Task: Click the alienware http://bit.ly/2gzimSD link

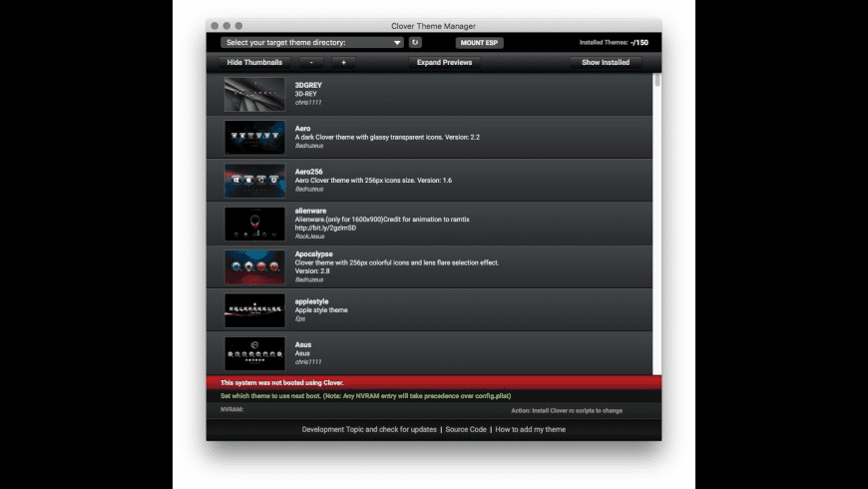Action: click(325, 228)
